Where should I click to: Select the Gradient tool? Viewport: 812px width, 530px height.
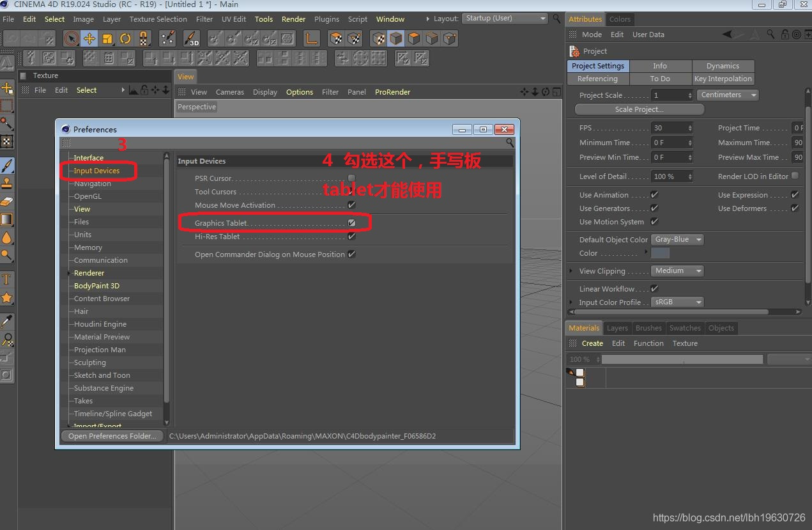click(7, 220)
